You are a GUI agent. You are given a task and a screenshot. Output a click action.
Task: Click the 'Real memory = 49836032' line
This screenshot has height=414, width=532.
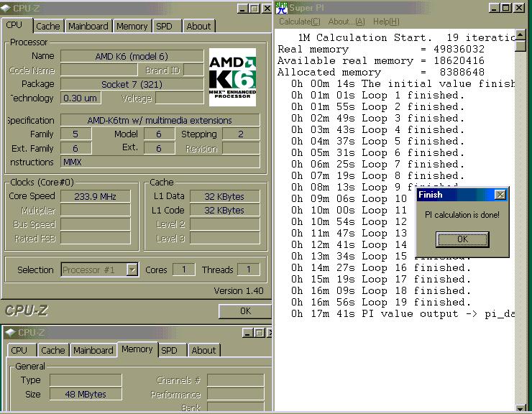point(381,49)
